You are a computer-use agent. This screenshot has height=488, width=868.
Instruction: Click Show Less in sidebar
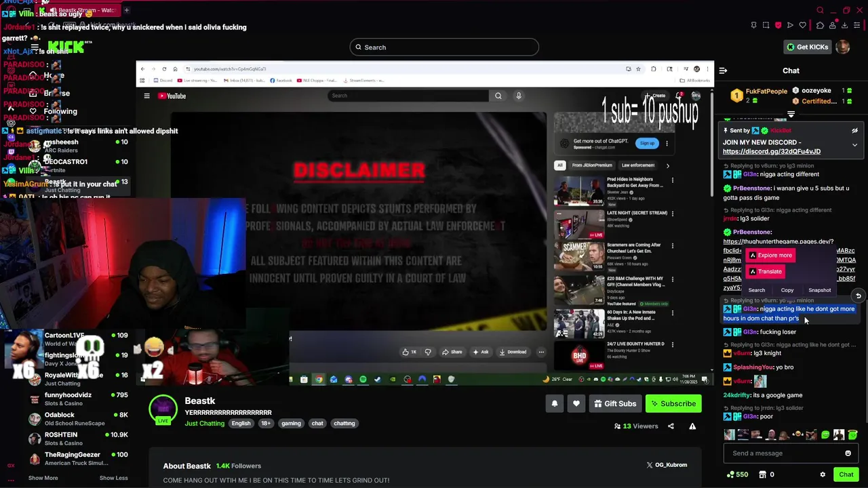click(113, 478)
